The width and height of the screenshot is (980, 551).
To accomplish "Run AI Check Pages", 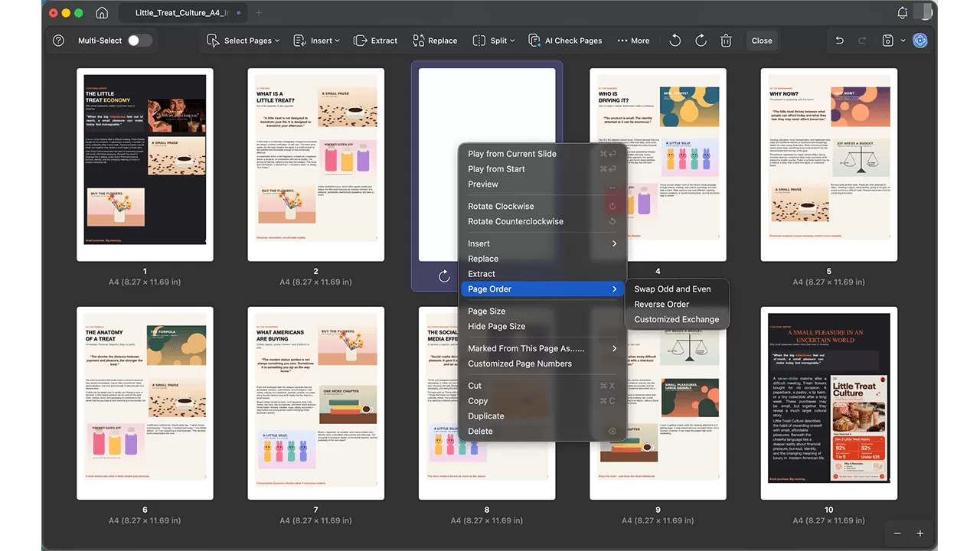I will coord(565,41).
